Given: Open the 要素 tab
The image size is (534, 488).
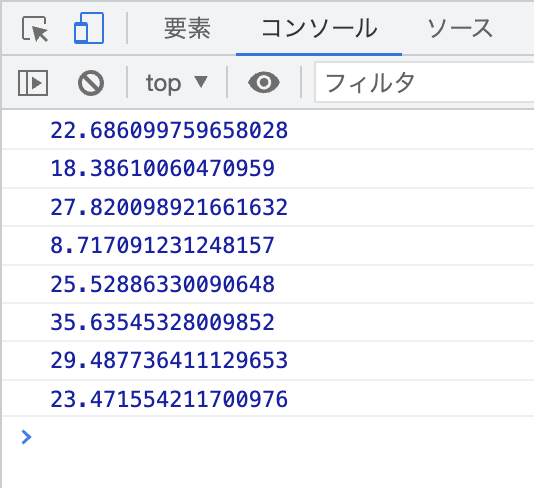Looking at the screenshot, I should (187, 28).
